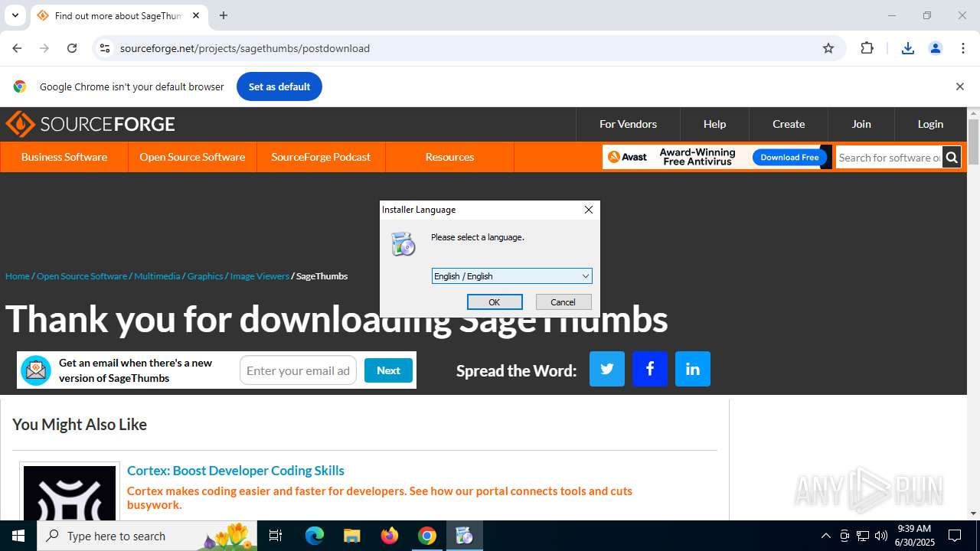Open Chrome downloads icon
The height and width of the screenshot is (551, 980).
pos(908,48)
